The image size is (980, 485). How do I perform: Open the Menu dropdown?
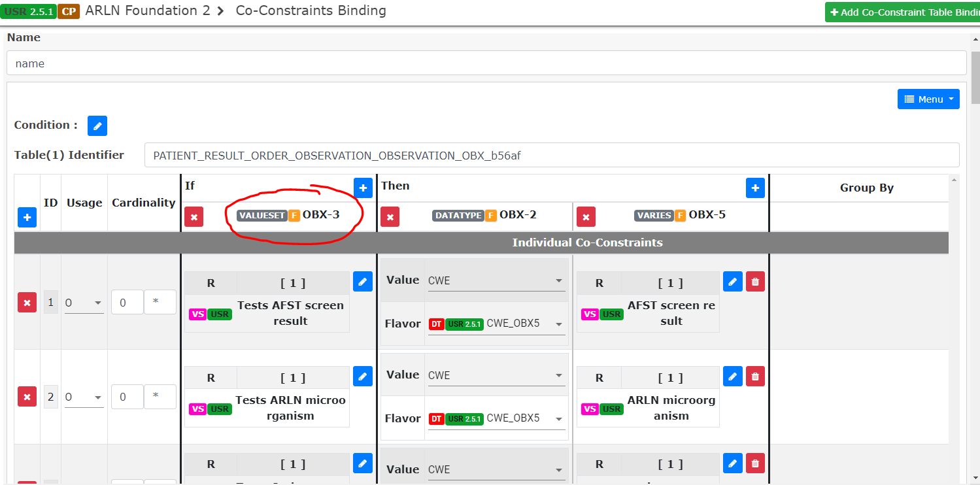[x=928, y=99]
